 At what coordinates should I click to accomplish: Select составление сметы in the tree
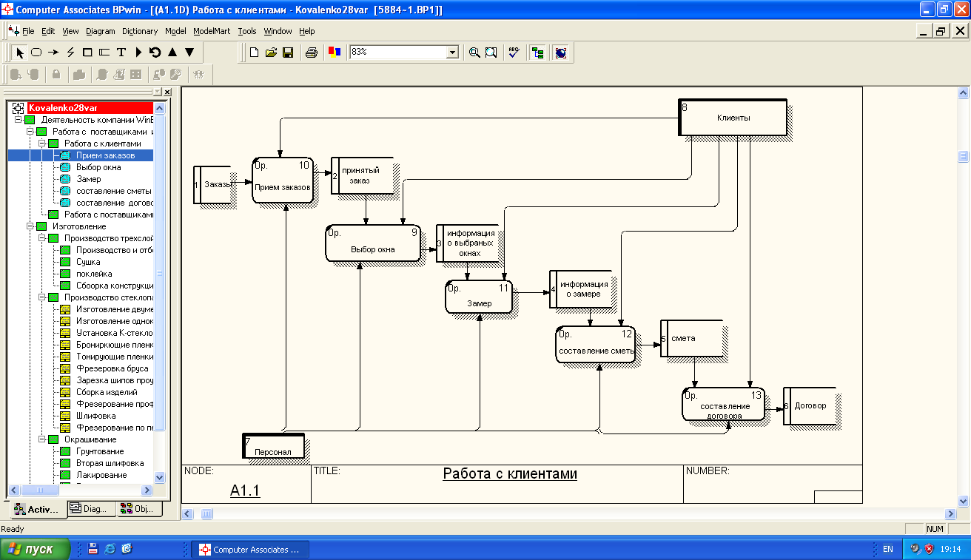(x=113, y=191)
